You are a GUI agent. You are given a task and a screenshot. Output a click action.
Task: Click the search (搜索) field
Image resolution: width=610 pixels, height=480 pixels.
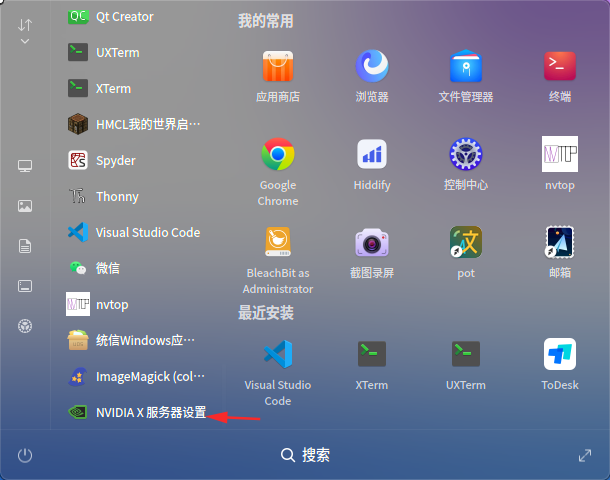tap(305, 455)
